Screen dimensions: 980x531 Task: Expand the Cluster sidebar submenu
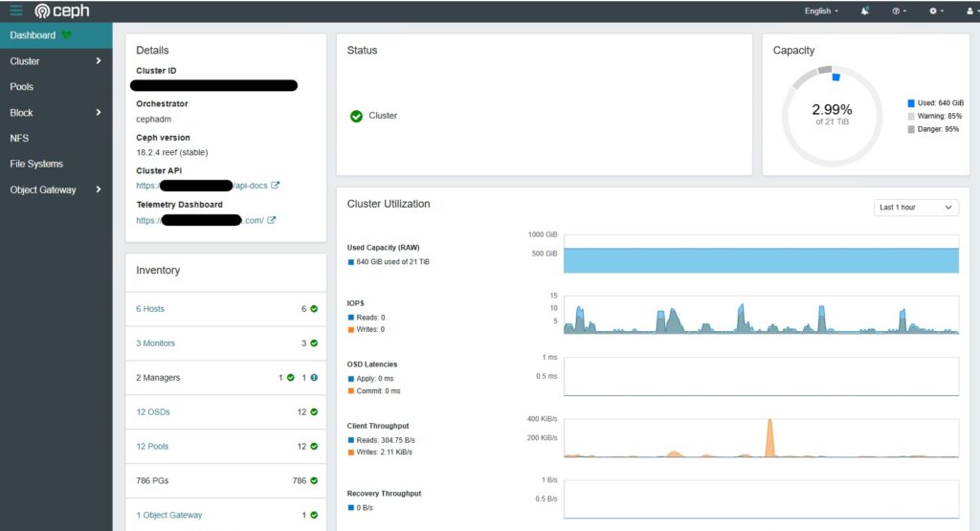(x=98, y=61)
